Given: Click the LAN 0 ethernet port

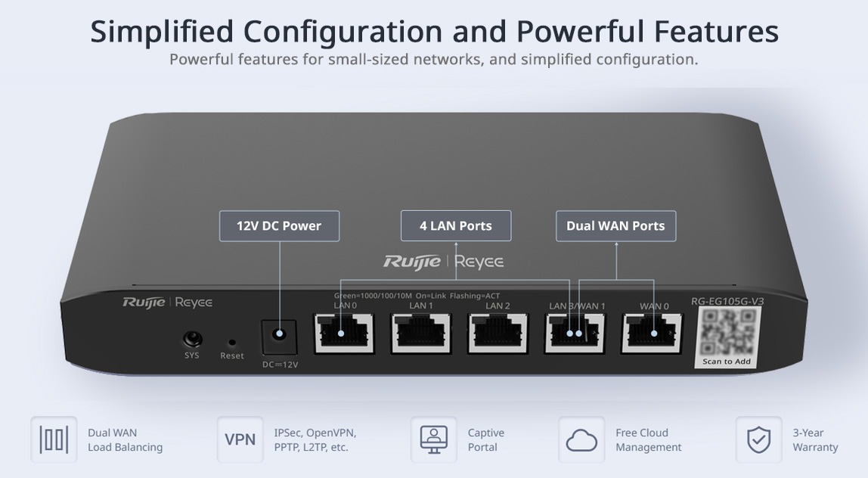Looking at the screenshot, I should point(344,334).
